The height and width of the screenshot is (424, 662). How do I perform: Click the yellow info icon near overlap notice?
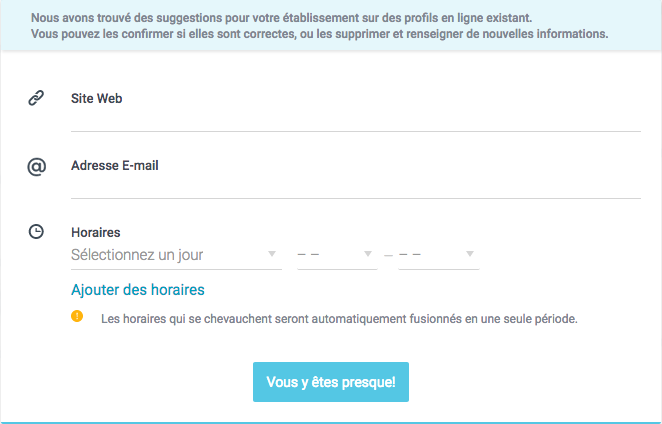click(77, 317)
